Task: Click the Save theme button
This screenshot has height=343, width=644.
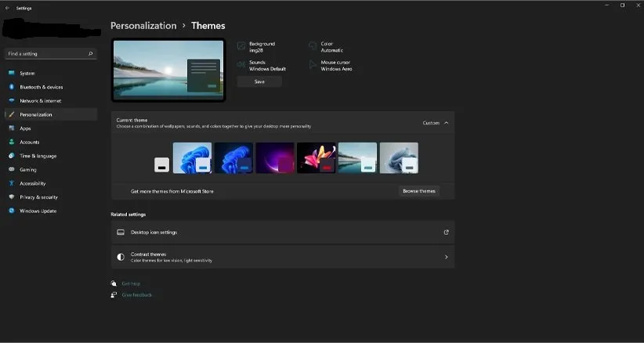Action: (259, 81)
